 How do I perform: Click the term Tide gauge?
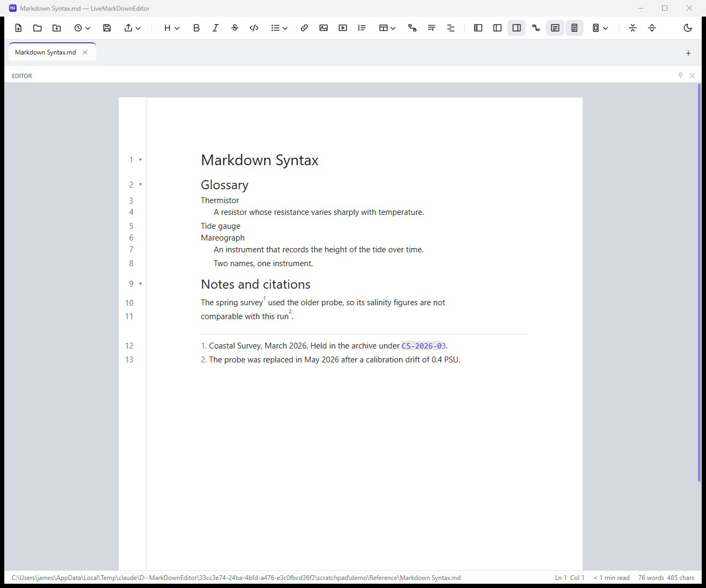point(220,226)
